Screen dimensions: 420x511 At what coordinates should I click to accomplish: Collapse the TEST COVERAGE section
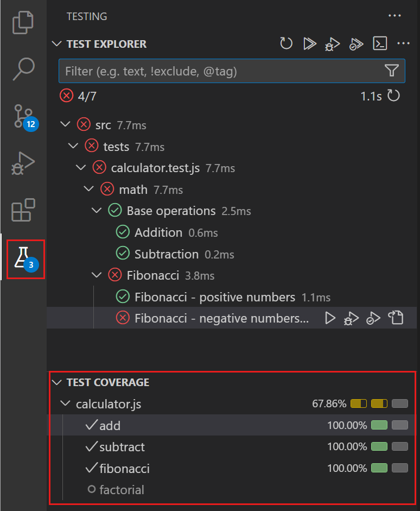coord(57,382)
